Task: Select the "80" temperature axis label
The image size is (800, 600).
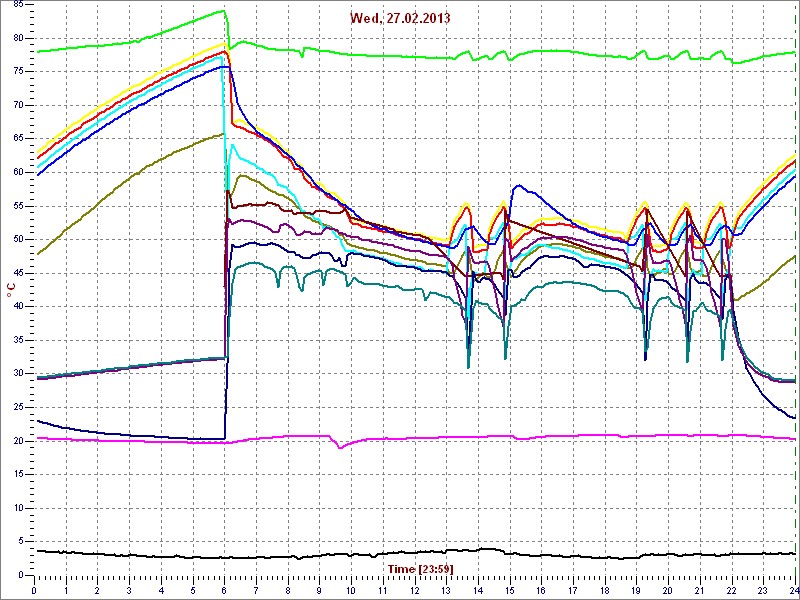Action: pyautogui.click(x=18, y=38)
